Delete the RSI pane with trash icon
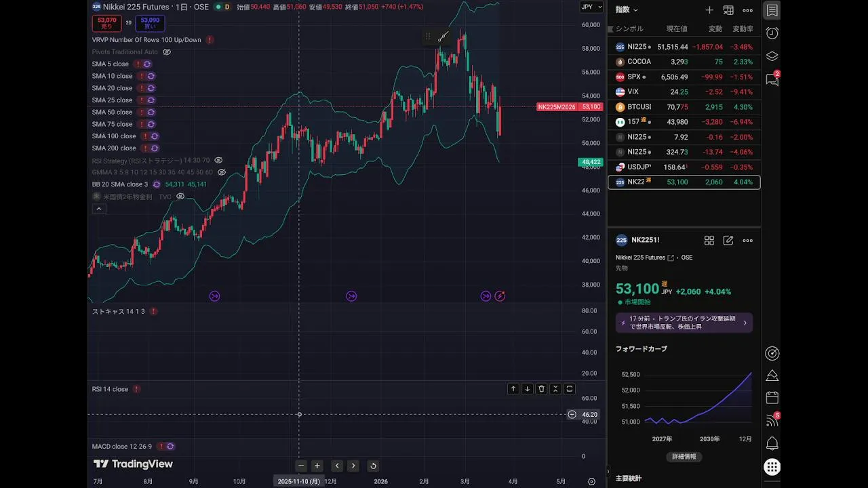868x488 pixels. coord(541,389)
